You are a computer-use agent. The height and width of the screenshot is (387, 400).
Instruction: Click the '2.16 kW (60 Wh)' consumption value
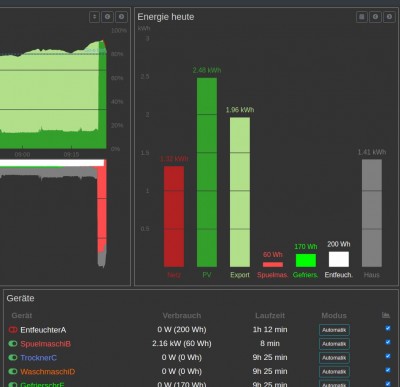[x=182, y=343]
